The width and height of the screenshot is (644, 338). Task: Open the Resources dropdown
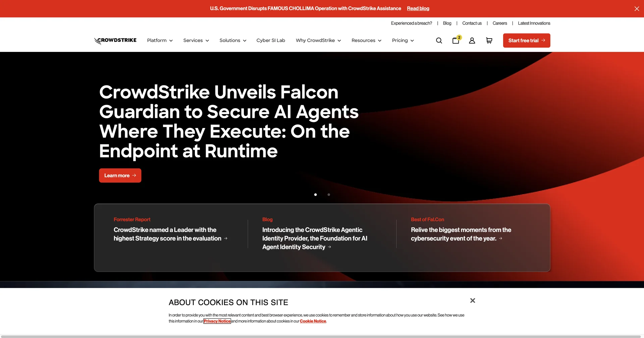pos(366,41)
